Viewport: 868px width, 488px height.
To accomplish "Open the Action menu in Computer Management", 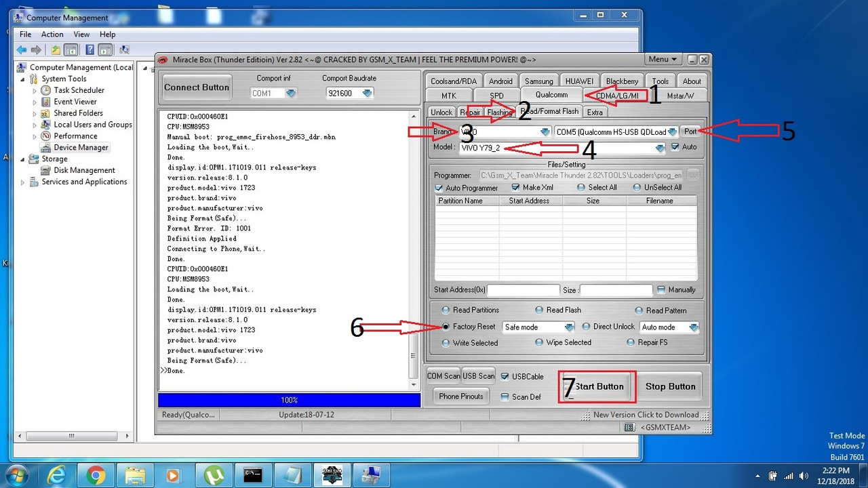I will pos(52,35).
